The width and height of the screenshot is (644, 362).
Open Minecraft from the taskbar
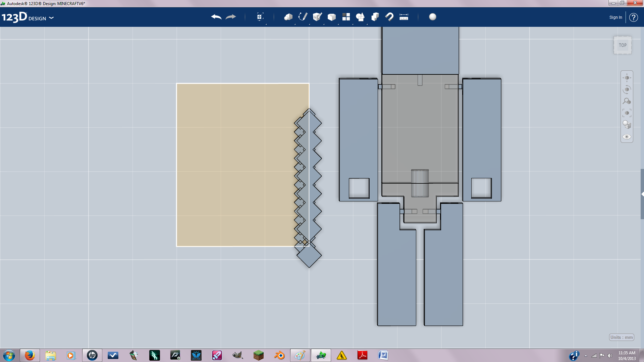[259, 355]
